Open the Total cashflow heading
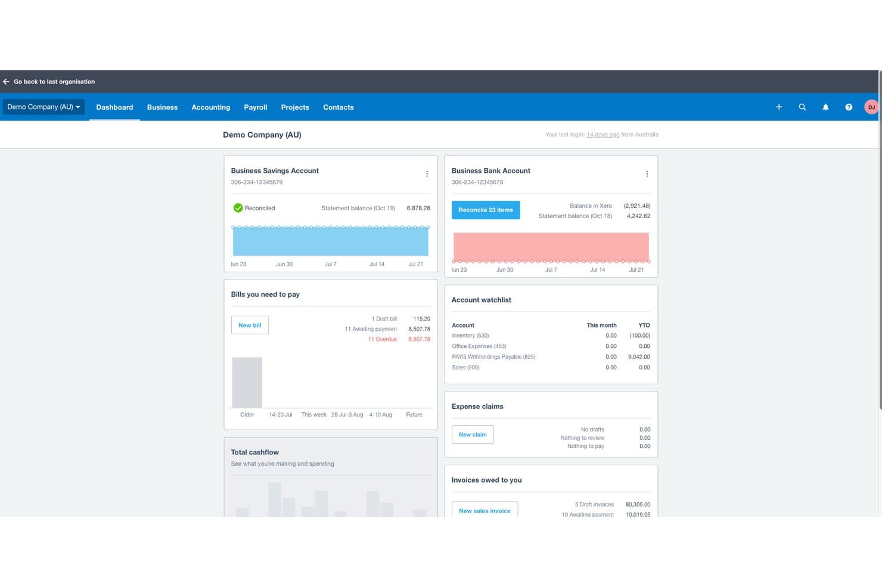882x588 pixels. click(254, 452)
